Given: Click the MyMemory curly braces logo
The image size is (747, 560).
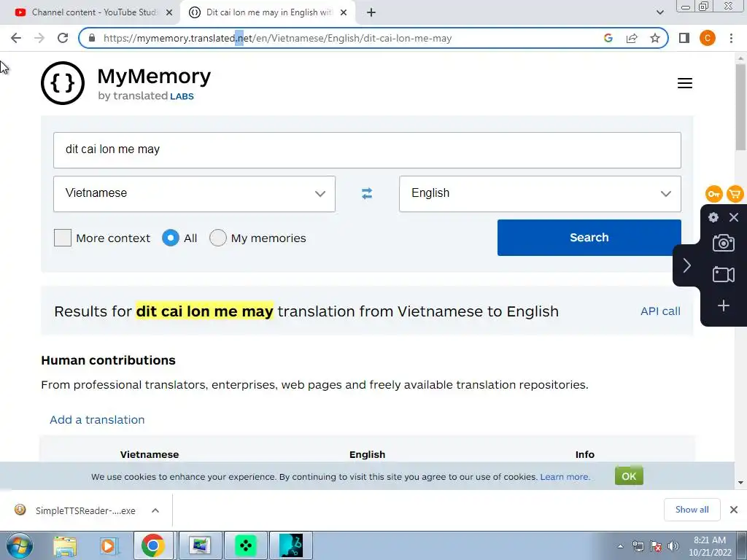Looking at the screenshot, I should [63, 83].
